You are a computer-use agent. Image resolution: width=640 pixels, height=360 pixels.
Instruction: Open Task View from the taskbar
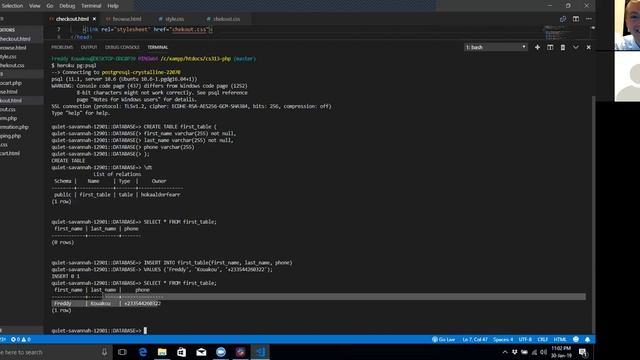click(122, 352)
